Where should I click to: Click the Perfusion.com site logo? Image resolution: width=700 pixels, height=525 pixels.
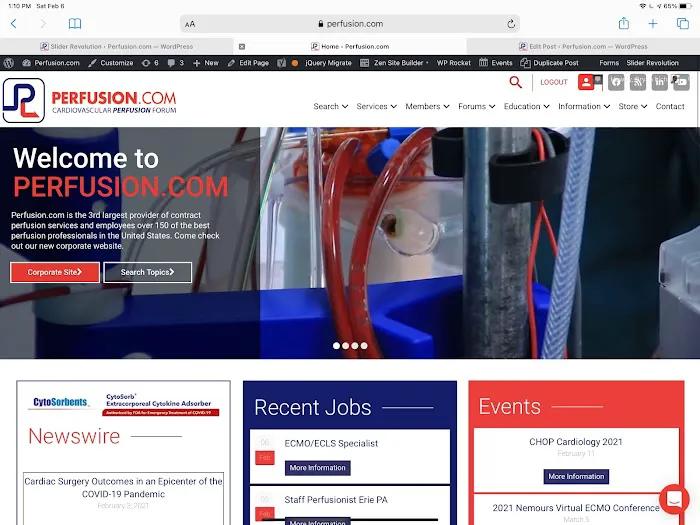click(90, 101)
